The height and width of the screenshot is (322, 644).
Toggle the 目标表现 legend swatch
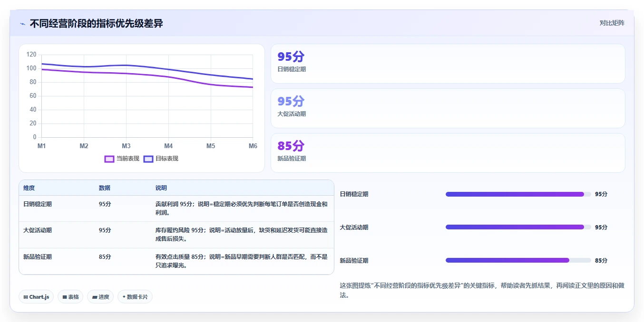click(148, 159)
